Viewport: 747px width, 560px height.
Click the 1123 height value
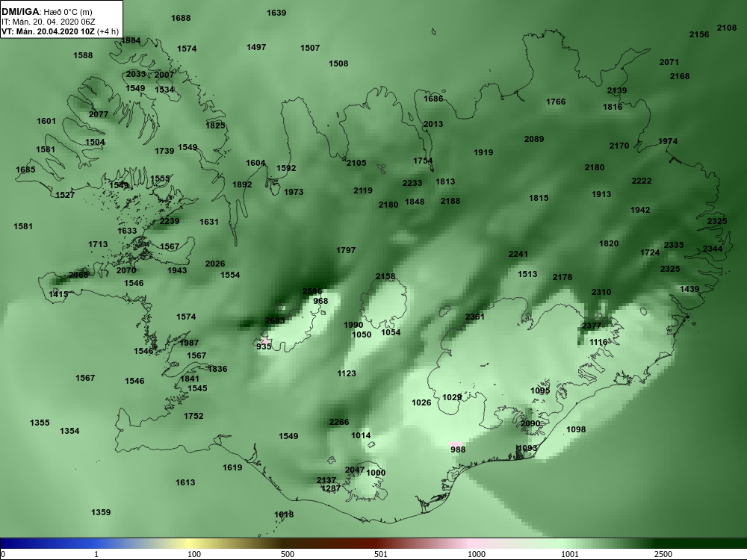[347, 373]
